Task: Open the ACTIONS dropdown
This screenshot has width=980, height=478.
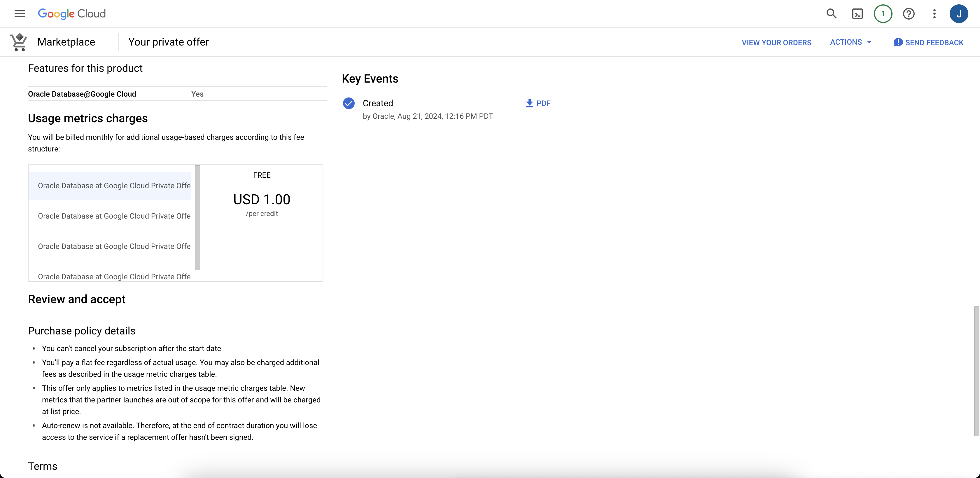Action: click(851, 42)
